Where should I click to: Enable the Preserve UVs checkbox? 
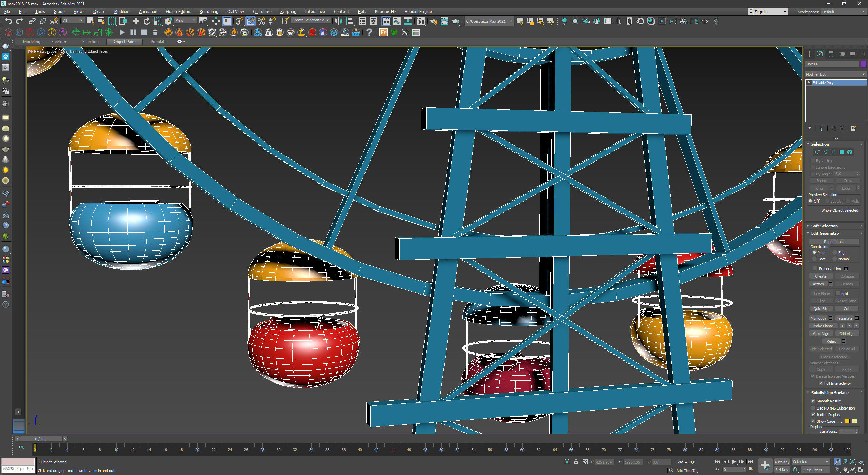pos(815,269)
